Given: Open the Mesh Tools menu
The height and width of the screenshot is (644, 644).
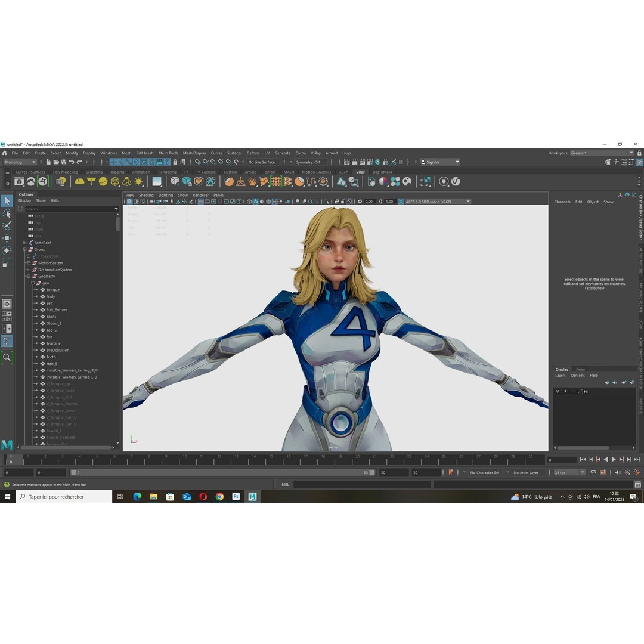Looking at the screenshot, I should [x=168, y=153].
